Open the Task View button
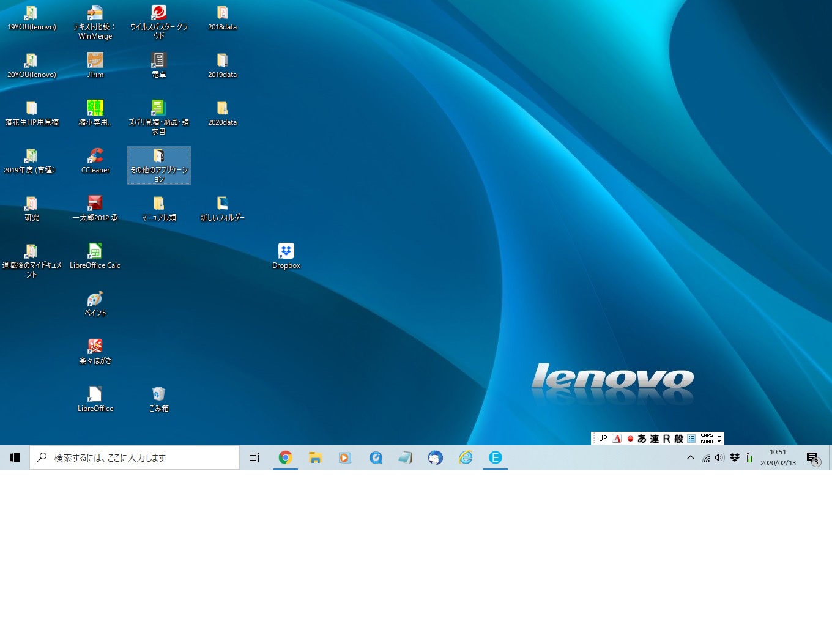The width and height of the screenshot is (832, 644). 254,457
